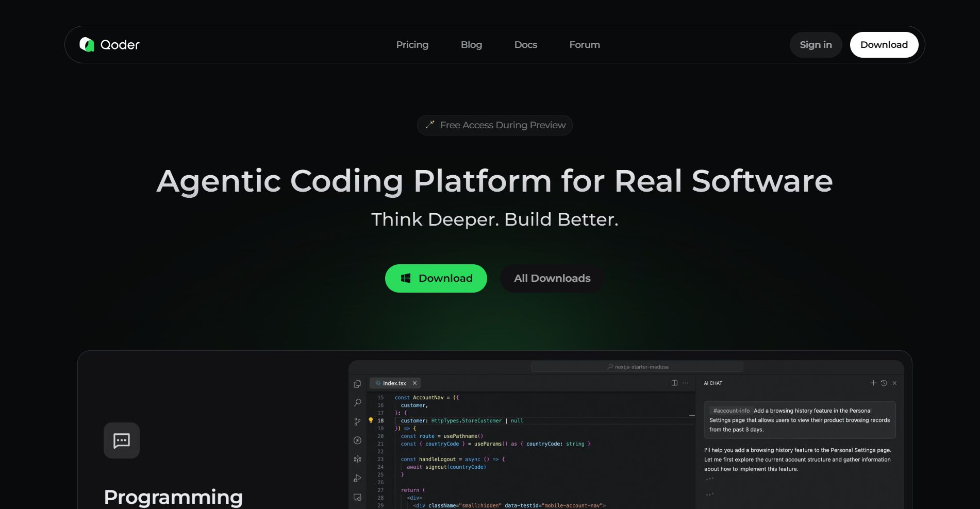Click the split editor icon in the editor toolbar
Screen dimensions: 980x509
(x=674, y=383)
